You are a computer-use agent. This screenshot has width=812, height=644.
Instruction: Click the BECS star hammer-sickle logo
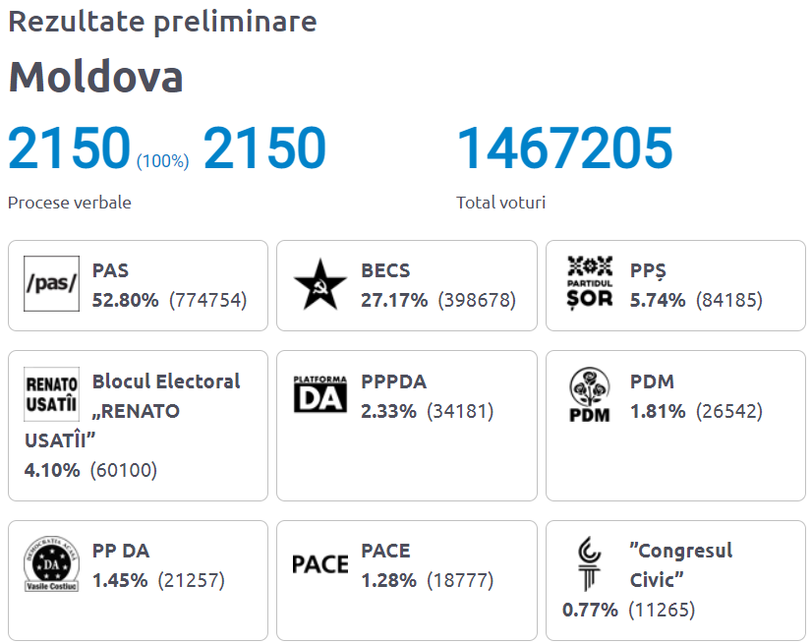(320, 284)
